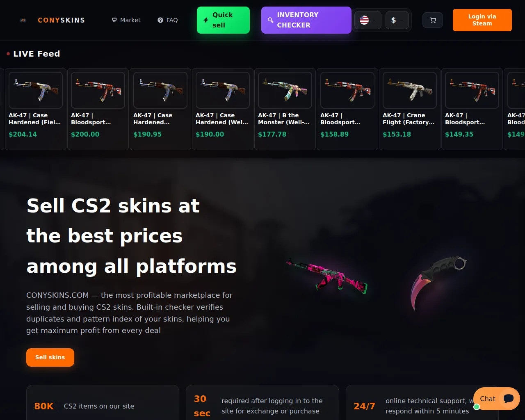
Task: Open the shopping cart icon
Action: tap(433, 20)
